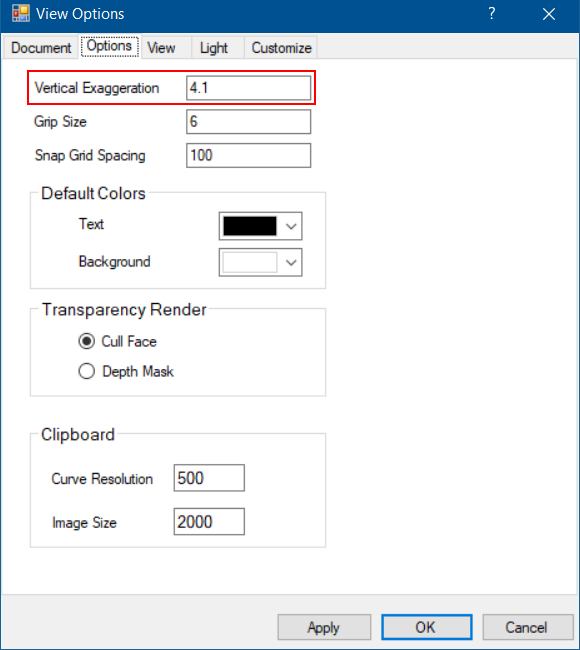Open the Background color dropdown arrow

(x=291, y=262)
